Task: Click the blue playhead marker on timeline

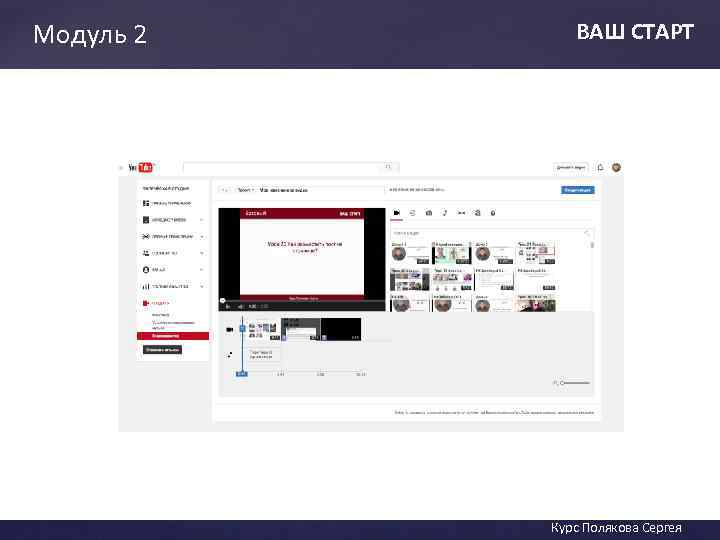Action: coord(242,374)
